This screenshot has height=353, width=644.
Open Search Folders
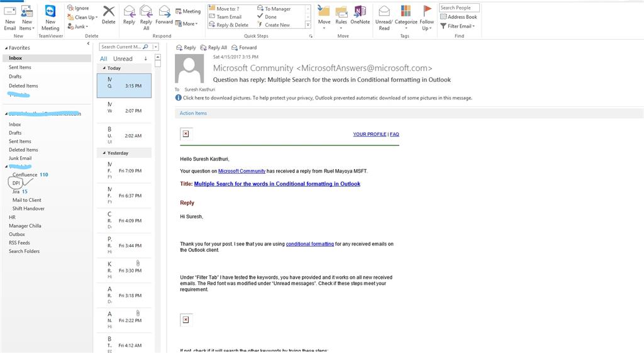[x=25, y=252]
